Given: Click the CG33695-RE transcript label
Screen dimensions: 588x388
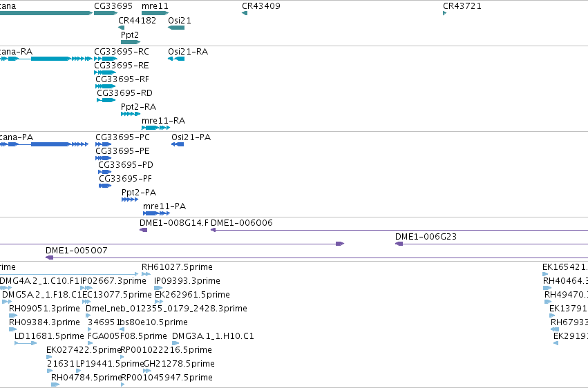Looking at the screenshot, I should pos(122,66).
